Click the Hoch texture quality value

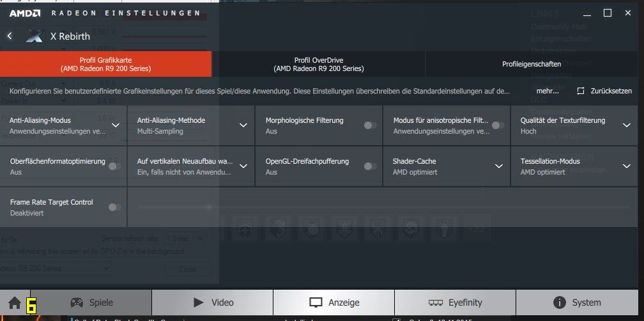click(x=528, y=131)
